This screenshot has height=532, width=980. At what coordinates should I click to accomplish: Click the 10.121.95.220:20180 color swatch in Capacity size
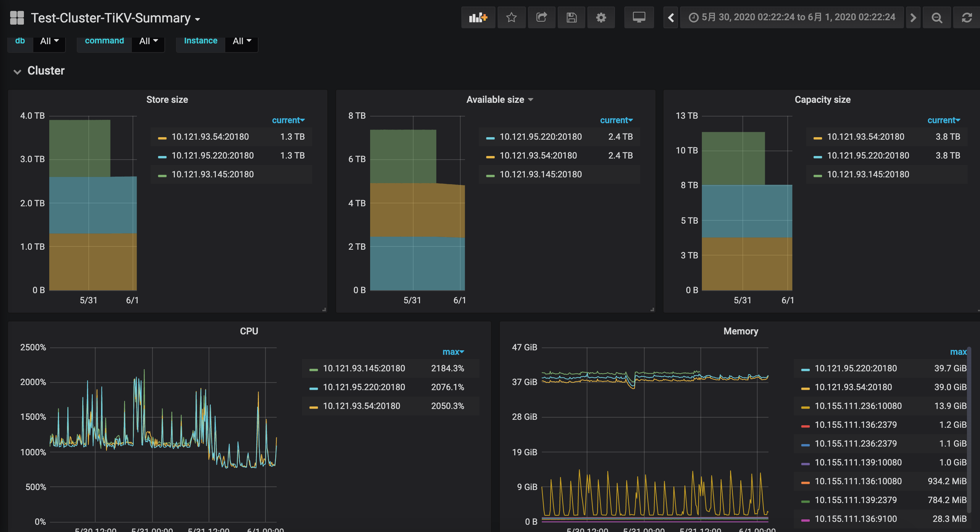(817, 156)
